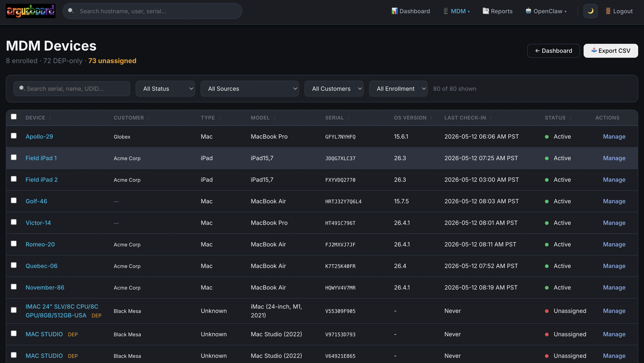Check the Apollo-29 row checkbox
The height and width of the screenshot is (363, 644).
pos(14,136)
